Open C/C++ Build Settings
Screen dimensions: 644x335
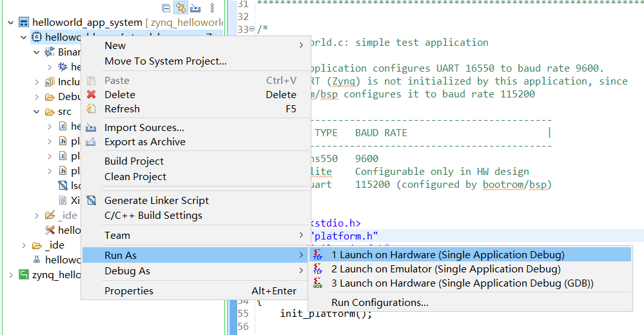[x=195, y=216]
